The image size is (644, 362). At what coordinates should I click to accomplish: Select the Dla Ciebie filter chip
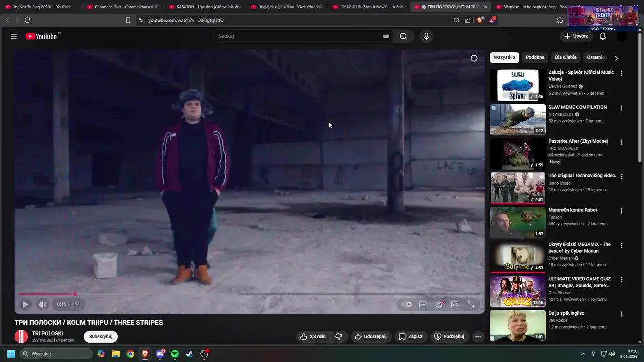[566, 57]
